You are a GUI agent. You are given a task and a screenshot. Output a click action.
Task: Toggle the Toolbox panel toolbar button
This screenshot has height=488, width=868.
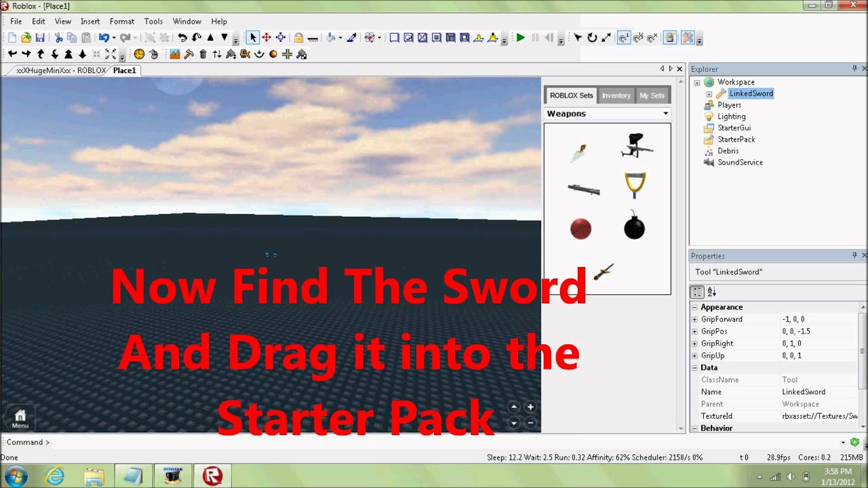tap(688, 38)
